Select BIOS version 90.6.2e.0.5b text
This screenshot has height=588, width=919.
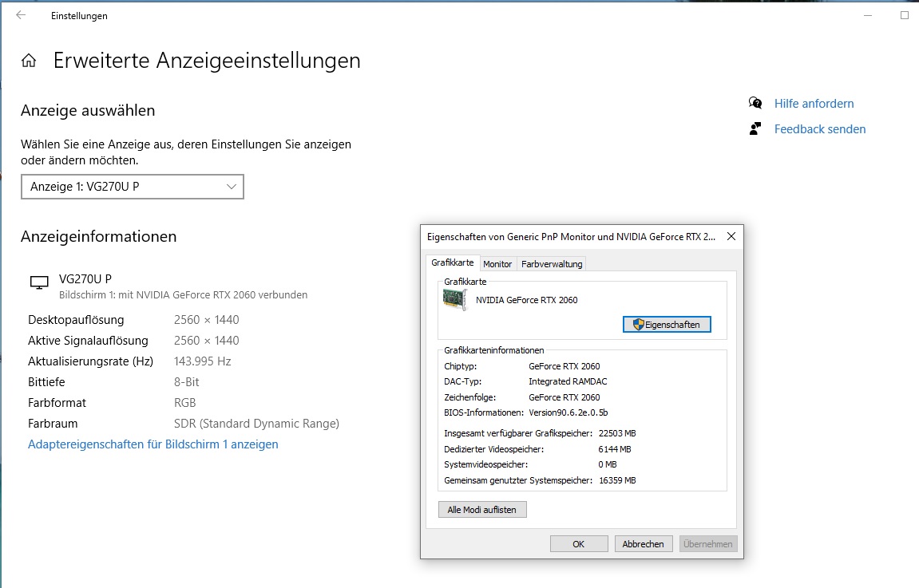click(568, 412)
